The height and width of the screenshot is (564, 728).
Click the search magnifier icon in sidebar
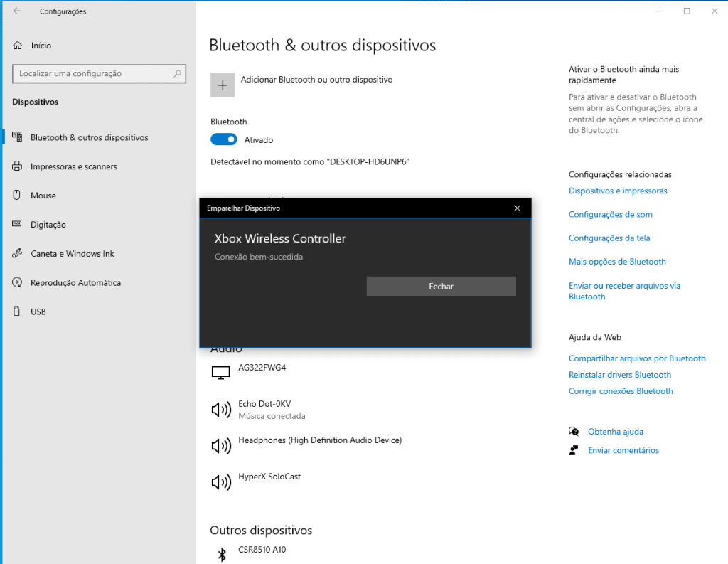coord(176,73)
